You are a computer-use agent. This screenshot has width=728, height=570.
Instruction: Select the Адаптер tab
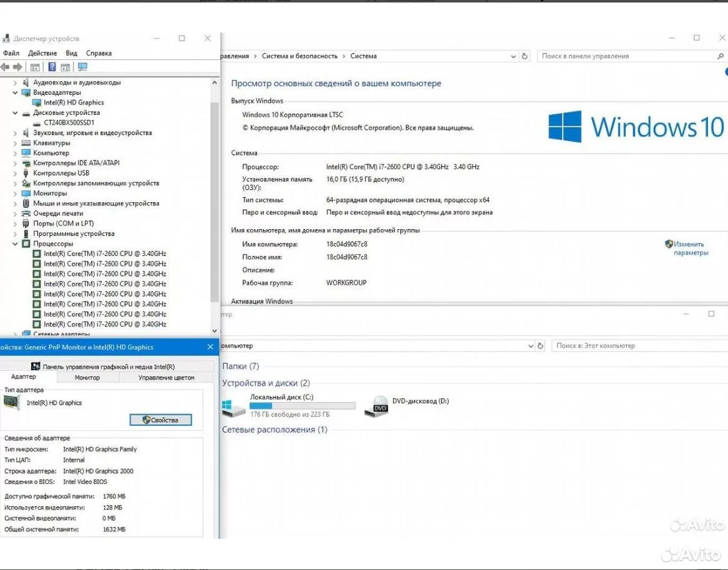pos(23,376)
